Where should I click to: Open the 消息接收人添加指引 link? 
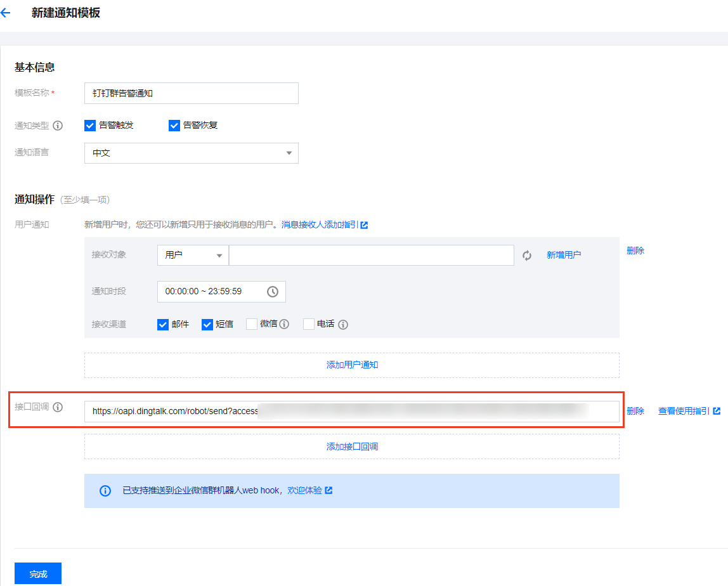point(320,225)
